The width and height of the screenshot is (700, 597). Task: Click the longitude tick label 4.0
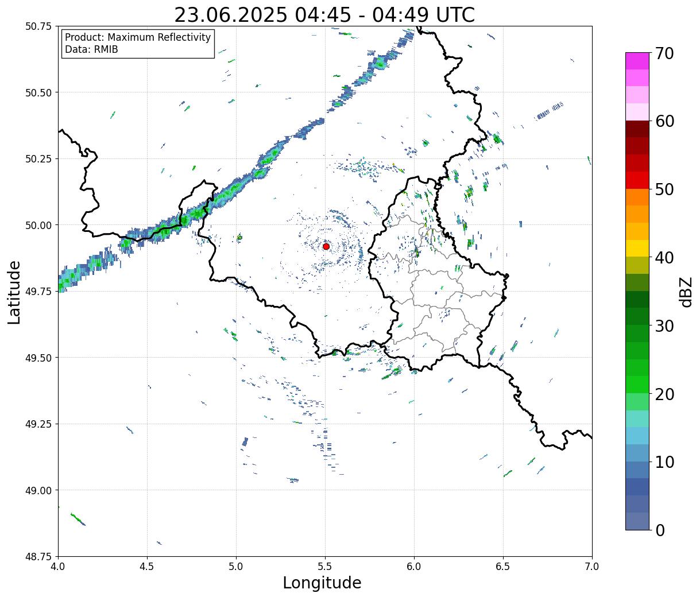coord(58,566)
